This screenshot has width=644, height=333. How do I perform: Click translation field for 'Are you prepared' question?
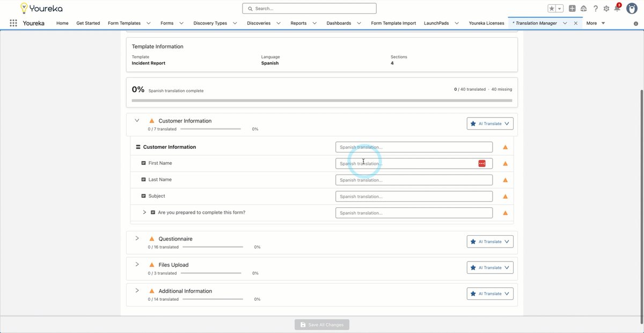point(414,213)
